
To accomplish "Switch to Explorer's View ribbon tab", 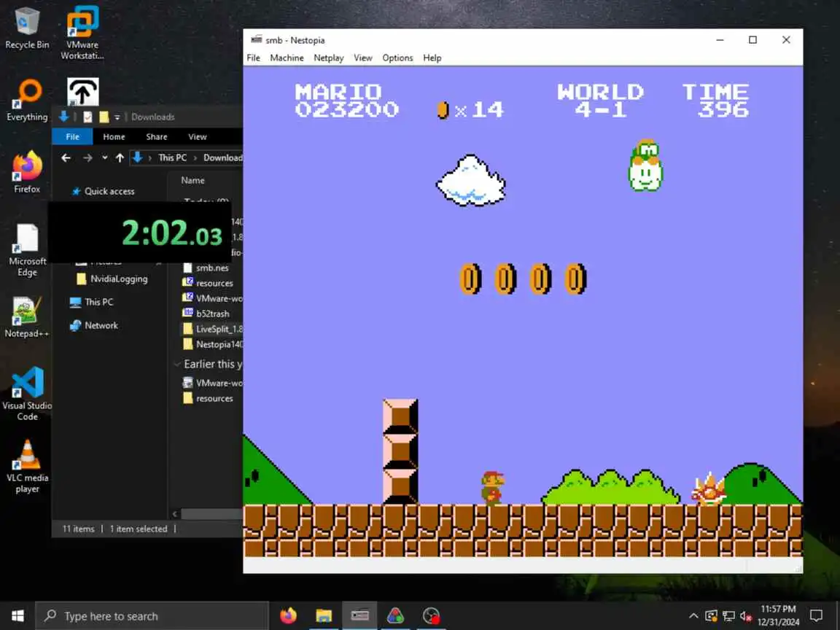I will (x=197, y=136).
